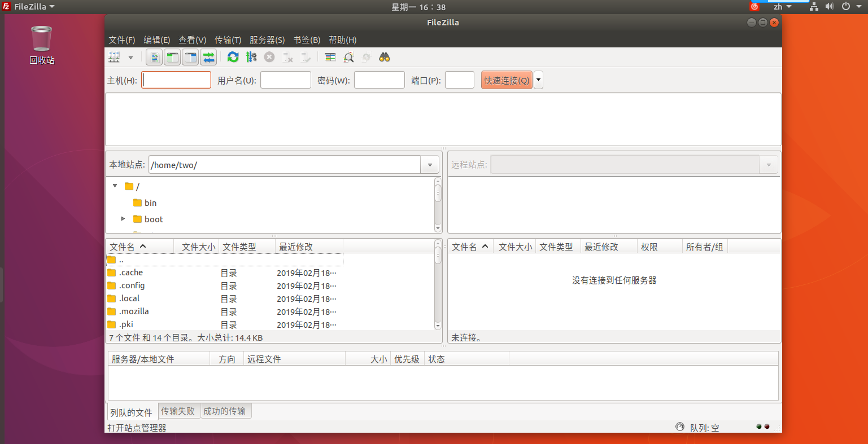The image size is (868, 444).
Task: Open the 服务器(S) menu
Action: (267, 40)
